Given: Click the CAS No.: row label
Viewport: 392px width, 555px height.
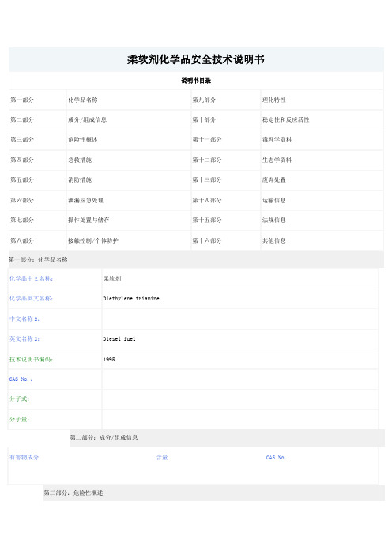Looking at the screenshot, I should pyautogui.click(x=21, y=379).
